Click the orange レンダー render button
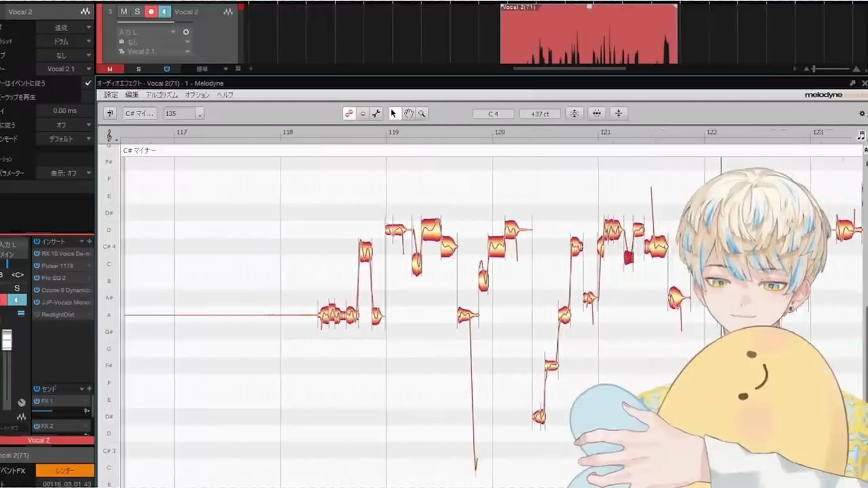This screenshot has width=868, height=488. pos(65,470)
